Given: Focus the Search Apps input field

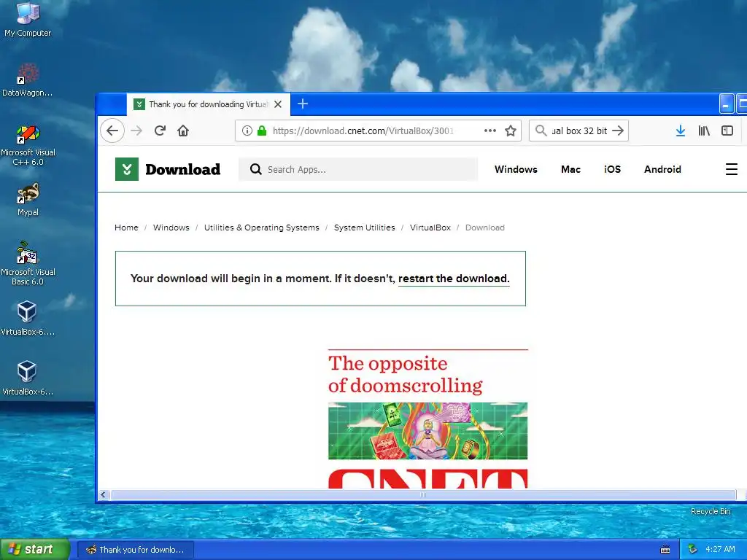Looking at the screenshot, I should click(358, 169).
